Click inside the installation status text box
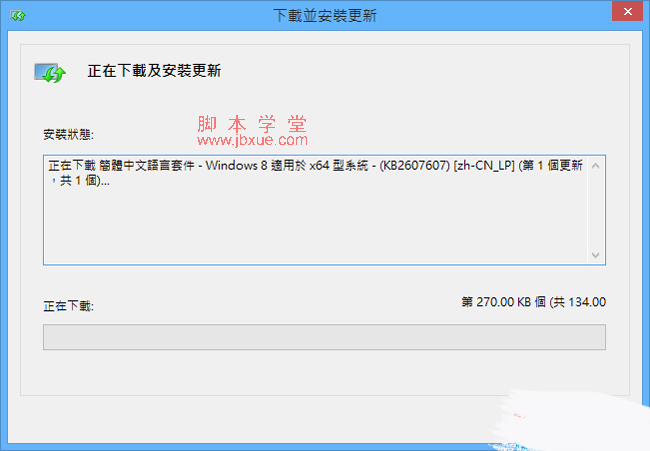 (x=324, y=210)
